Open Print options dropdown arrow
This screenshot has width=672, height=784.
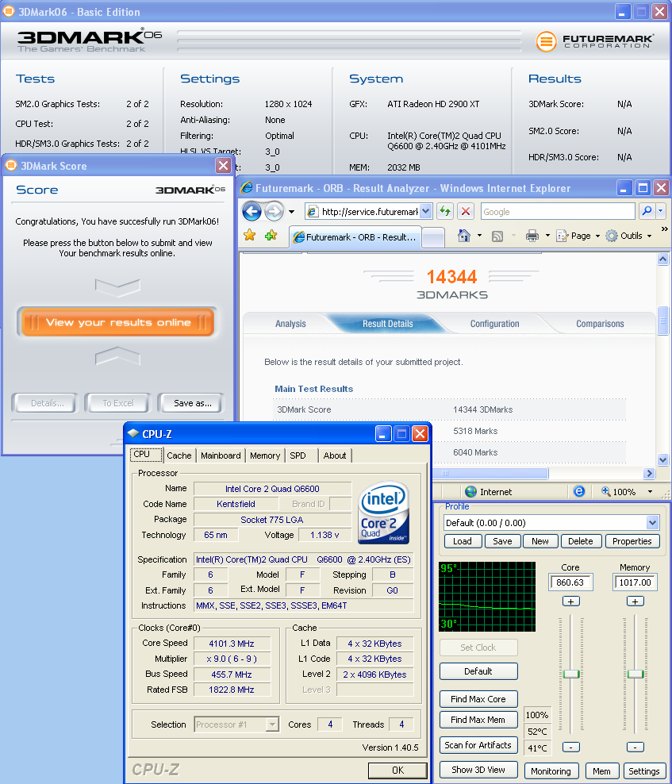(547, 236)
